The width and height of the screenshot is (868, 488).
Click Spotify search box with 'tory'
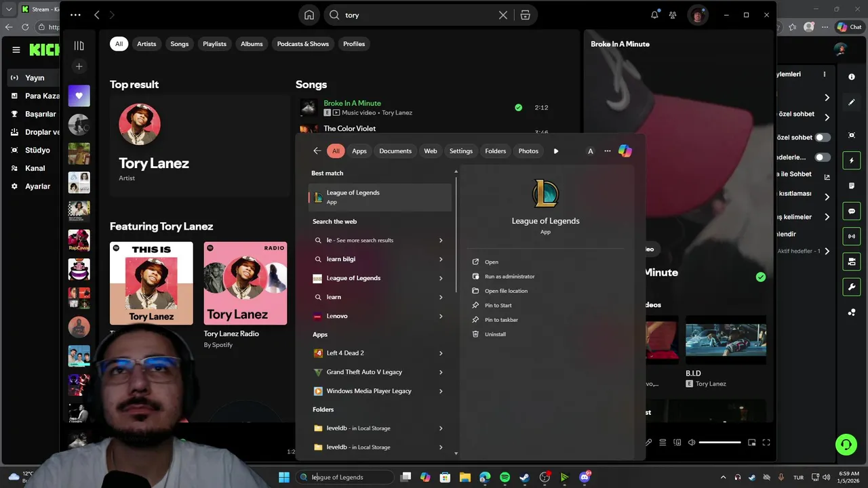[410, 15]
